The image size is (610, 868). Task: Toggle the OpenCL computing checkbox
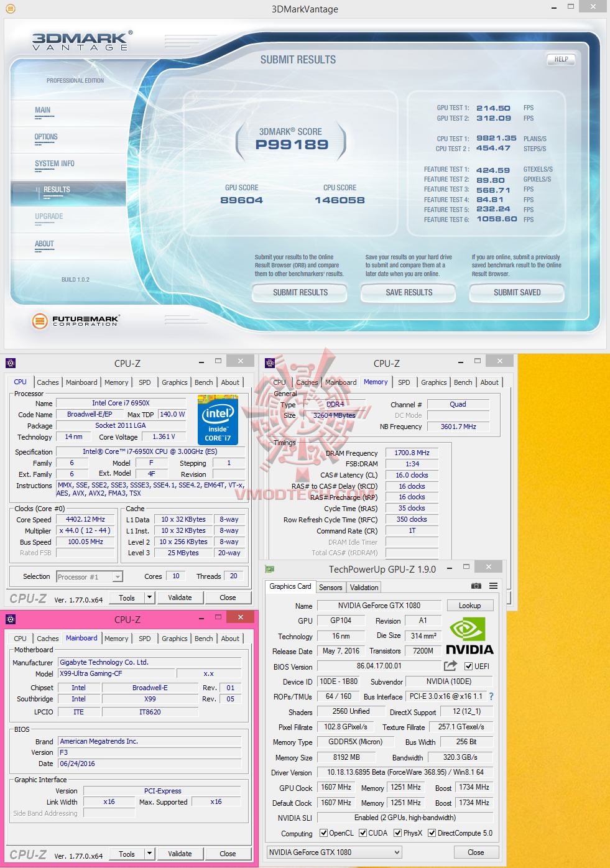(323, 833)
